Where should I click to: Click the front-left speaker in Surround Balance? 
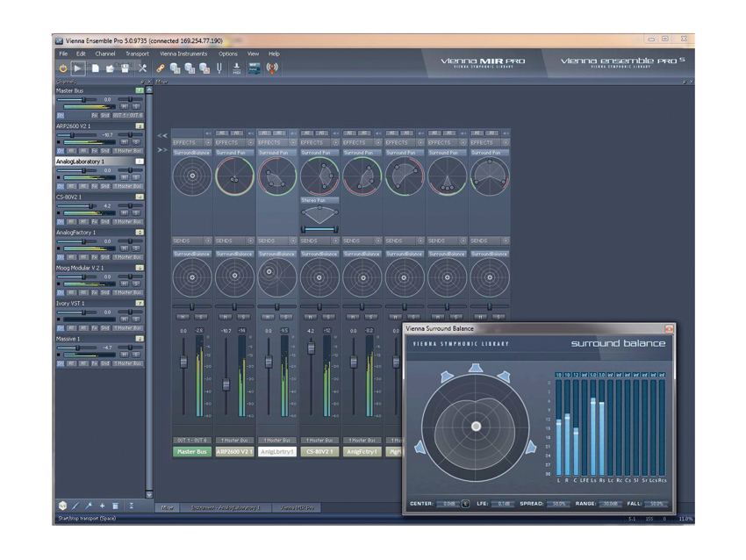(447, 377)
